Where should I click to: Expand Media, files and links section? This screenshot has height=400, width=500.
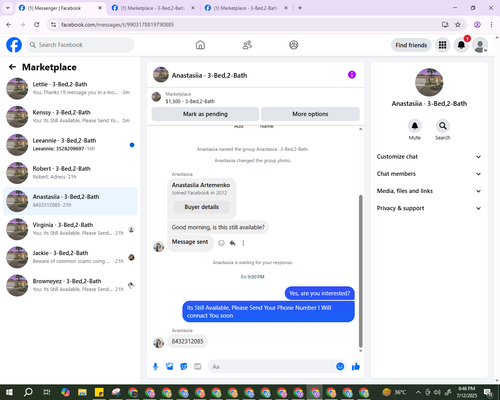429,191
